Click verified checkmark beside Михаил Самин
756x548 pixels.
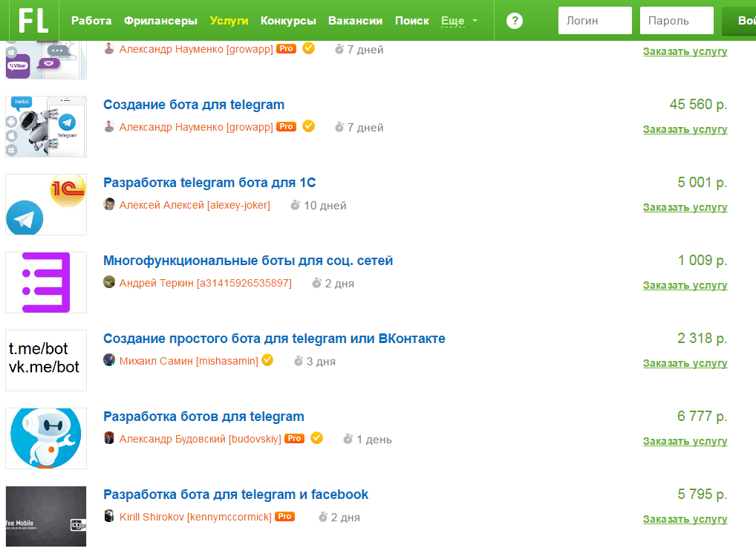267,360
